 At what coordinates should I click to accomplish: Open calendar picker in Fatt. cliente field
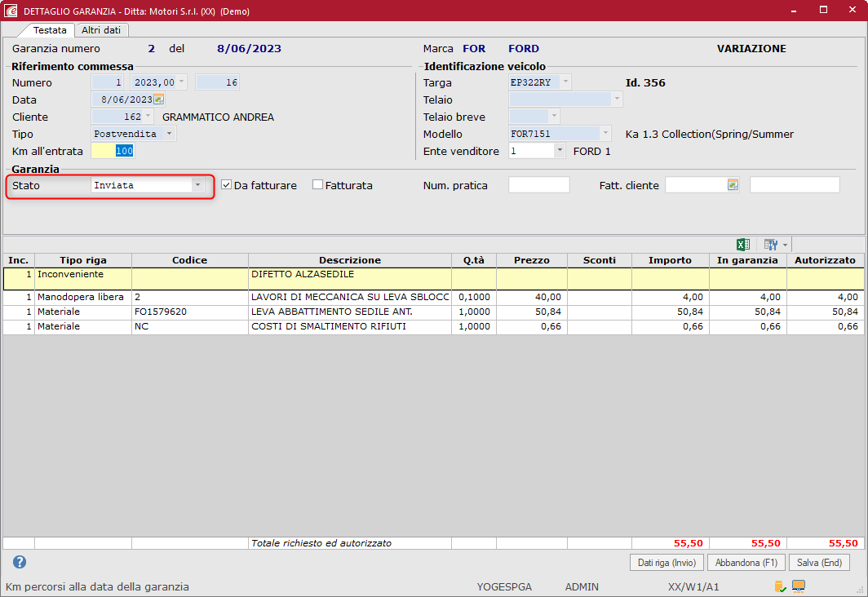[x=733, y=185]
